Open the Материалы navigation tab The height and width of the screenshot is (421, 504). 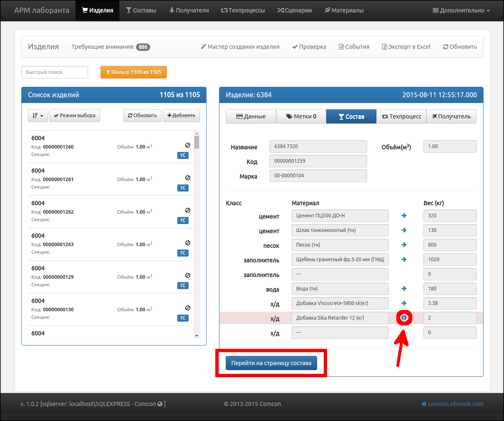click(x=344, y=10)
